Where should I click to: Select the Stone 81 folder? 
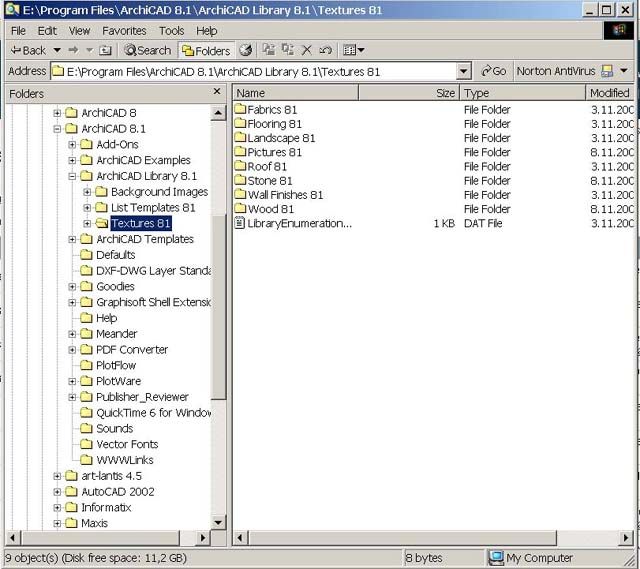[x=264, y=181]
